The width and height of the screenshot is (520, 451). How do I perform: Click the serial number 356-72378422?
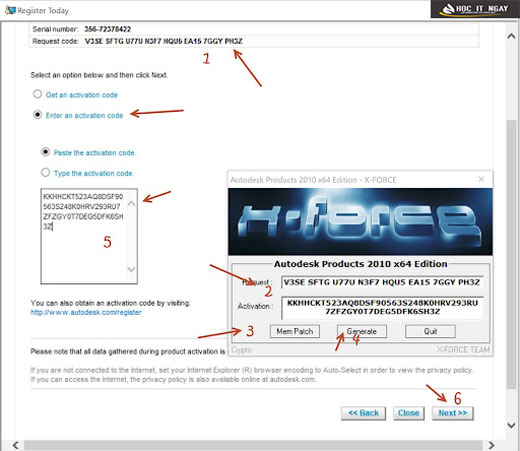(x=107, y=29)
